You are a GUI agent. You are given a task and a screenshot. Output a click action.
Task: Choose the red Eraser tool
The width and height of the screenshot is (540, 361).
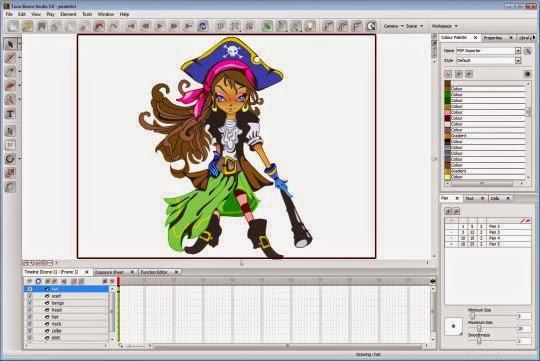(10, 85)
